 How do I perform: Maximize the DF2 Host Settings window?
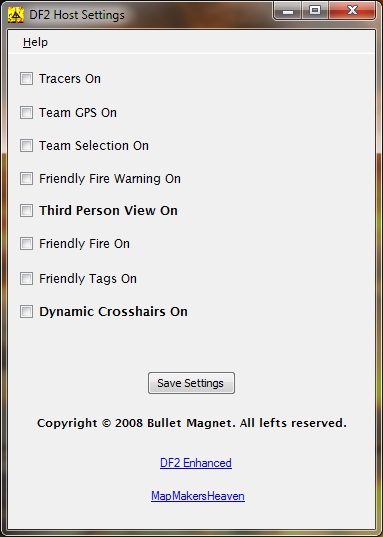[x=315, y=11]
